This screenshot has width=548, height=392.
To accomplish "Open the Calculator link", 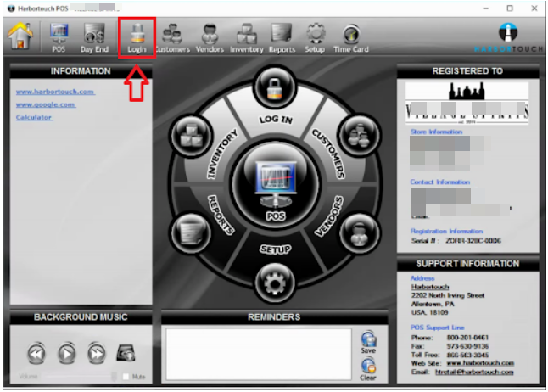I will 34,117.
